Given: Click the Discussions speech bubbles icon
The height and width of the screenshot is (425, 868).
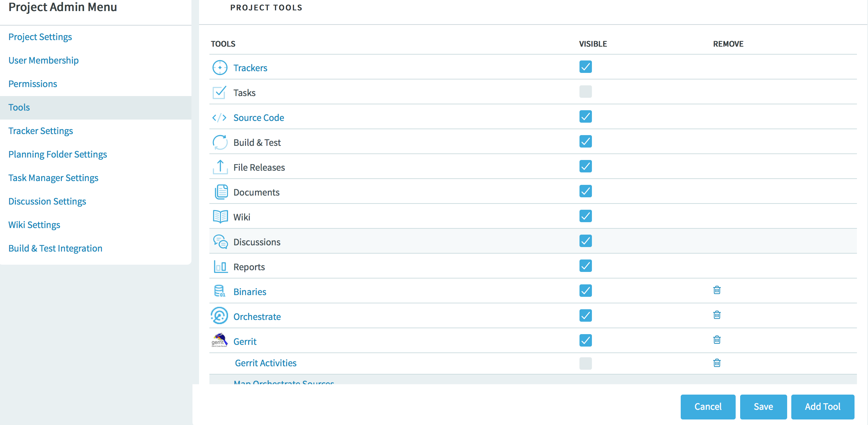Looking at the screenshot, I should 220,242.
